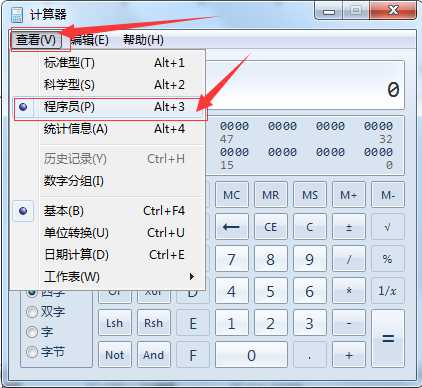Image resolution: width=422 pixels, height=388 pixels.
Task: Select the 基本(B) view option
Action: 108,211
